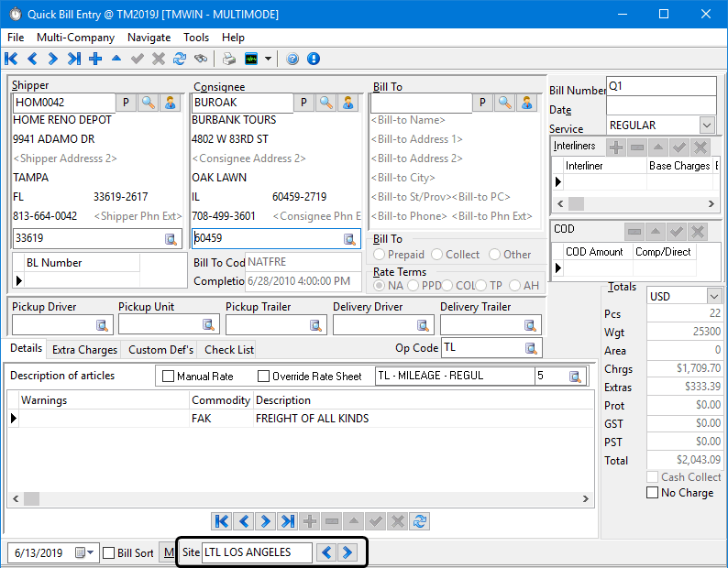Open the Navigate menu
728x568 pixels.
149,38
